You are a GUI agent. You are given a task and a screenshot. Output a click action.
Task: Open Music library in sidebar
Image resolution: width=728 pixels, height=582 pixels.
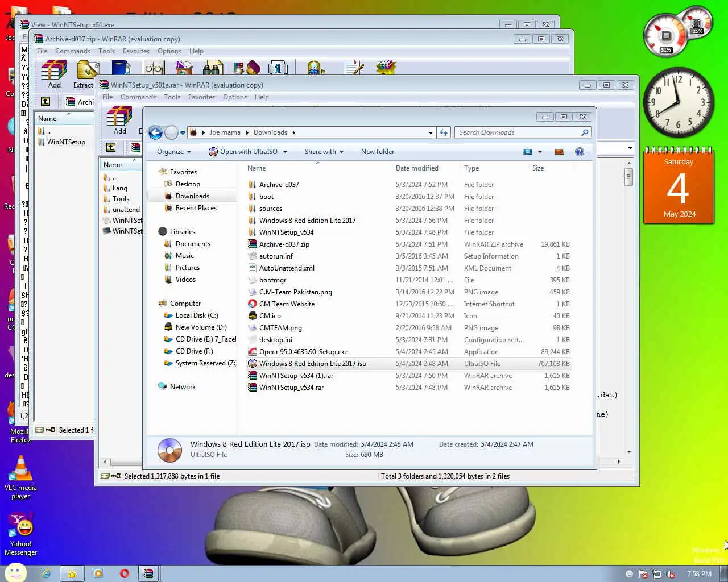[x=185, y=256]
